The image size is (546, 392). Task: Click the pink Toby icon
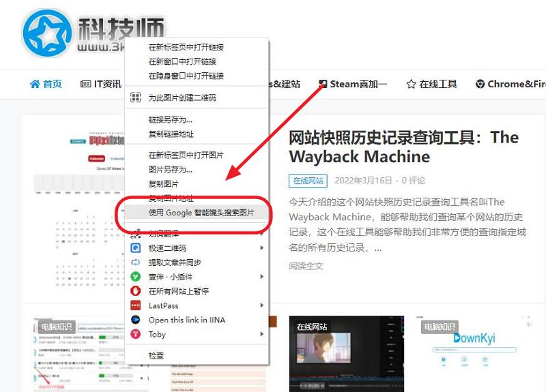pyautogui.click(x=135, y=334)
